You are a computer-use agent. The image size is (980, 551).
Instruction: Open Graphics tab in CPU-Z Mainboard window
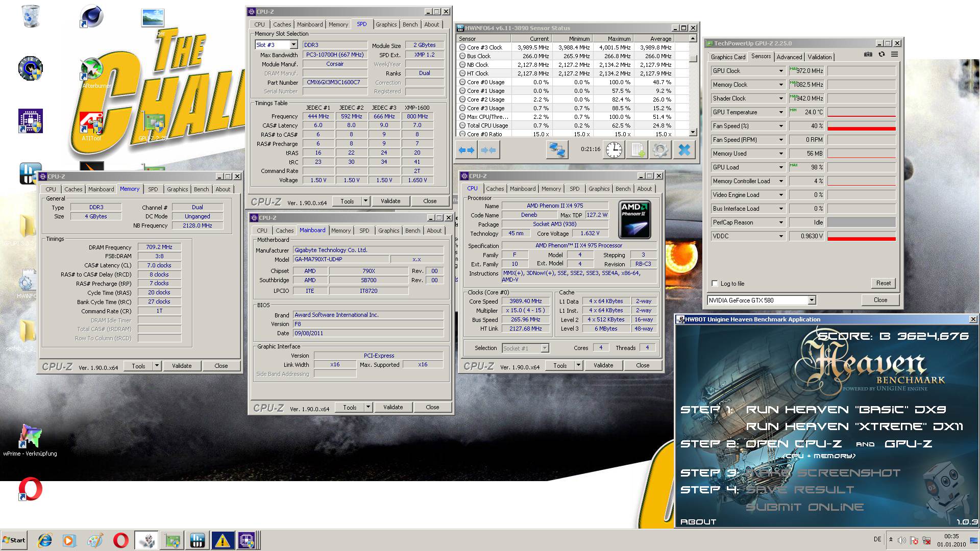[x=388, y=231]
